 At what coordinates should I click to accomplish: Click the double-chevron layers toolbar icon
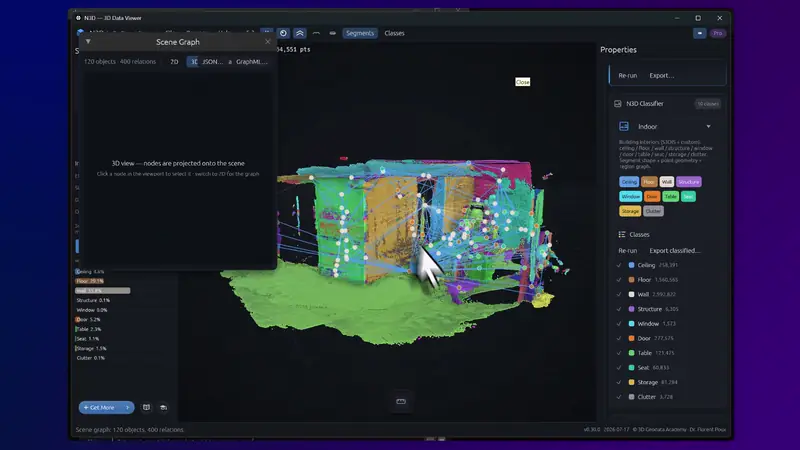[300, 33]
